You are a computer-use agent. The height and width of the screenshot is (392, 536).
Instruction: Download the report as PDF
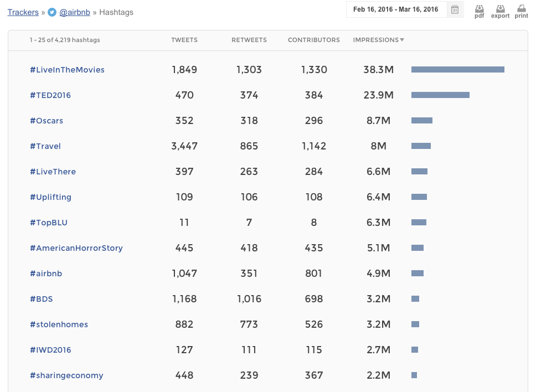480,11
